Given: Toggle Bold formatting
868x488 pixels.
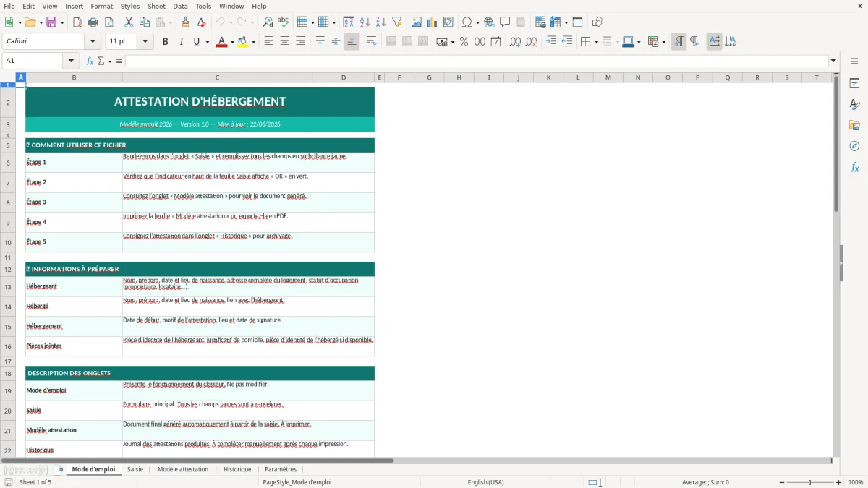Looking at the screenshot, I should coord(165,42).
